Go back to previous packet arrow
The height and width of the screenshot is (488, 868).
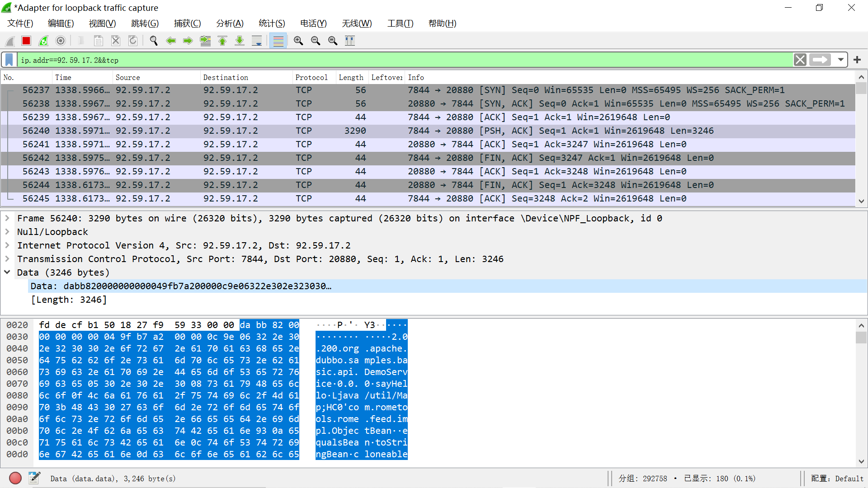tap(171, 41)
